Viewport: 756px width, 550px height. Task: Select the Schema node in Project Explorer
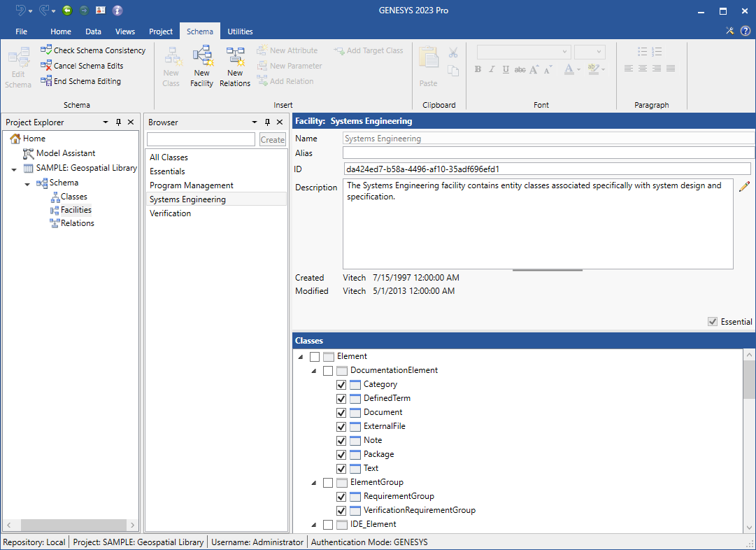(x=57, y=183)
